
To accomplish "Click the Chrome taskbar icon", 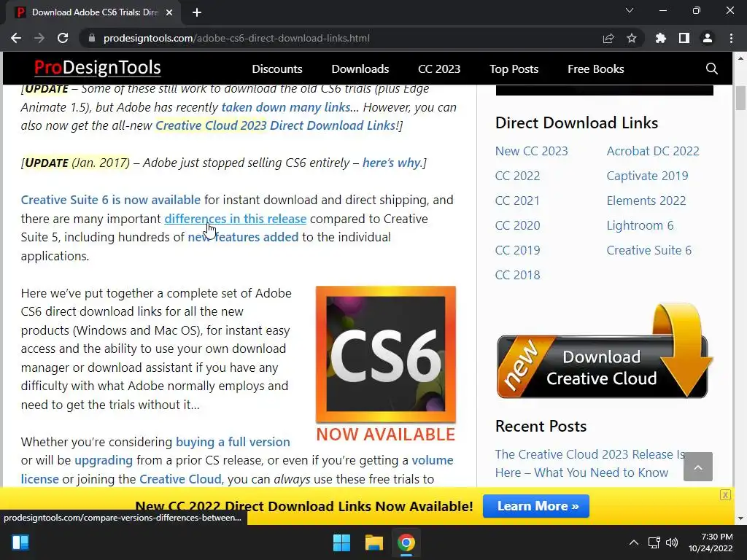I will click(406, 542).
